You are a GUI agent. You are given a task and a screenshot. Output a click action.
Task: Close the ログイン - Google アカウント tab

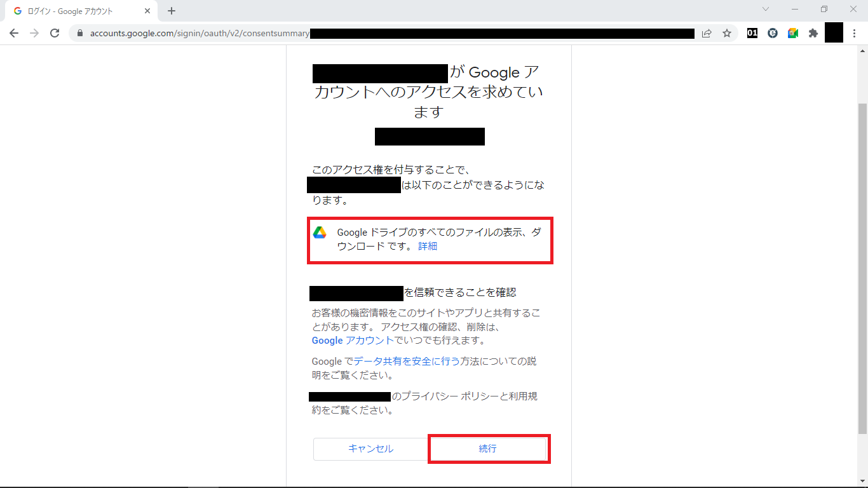tap(147, 11)
